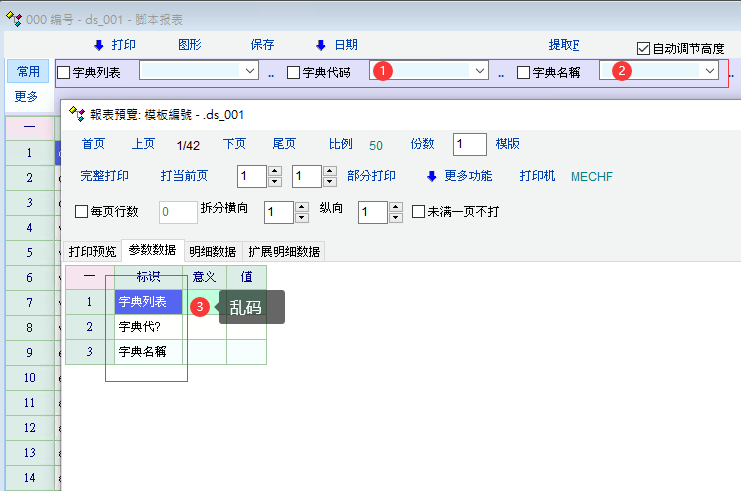Check the 每页行数 option

[82, 212]
